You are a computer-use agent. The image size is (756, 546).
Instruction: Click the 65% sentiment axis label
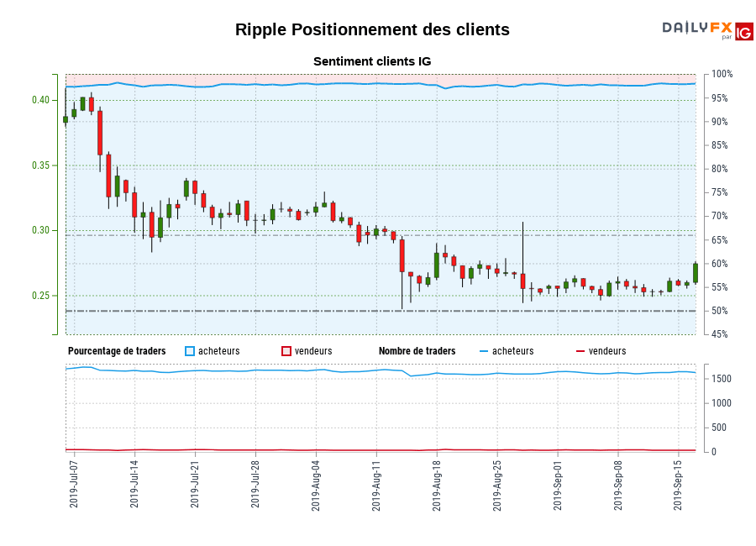coord(720,239)
